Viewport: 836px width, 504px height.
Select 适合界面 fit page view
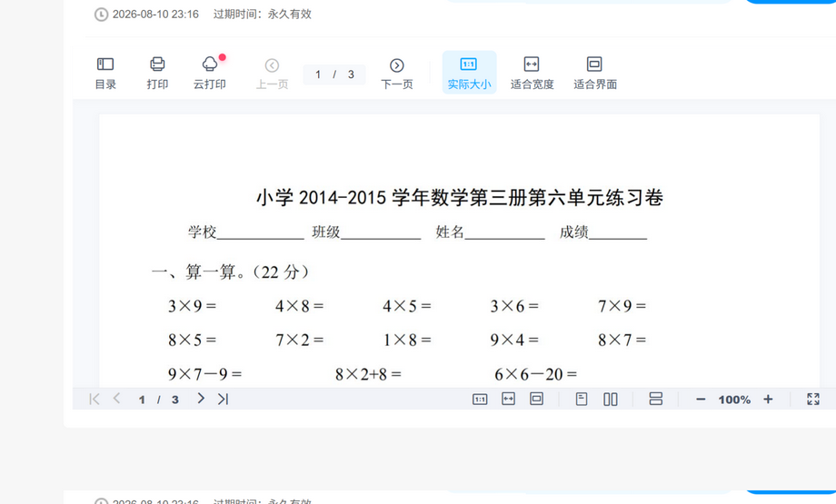[x=595, y=73]
